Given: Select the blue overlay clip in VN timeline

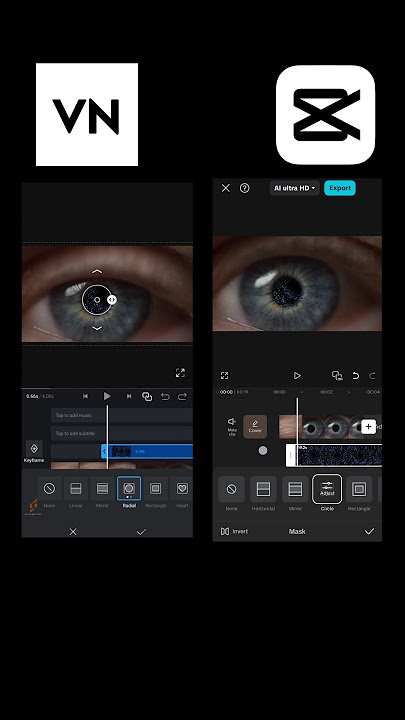Looking at the screenshot, I should (147, 451).
